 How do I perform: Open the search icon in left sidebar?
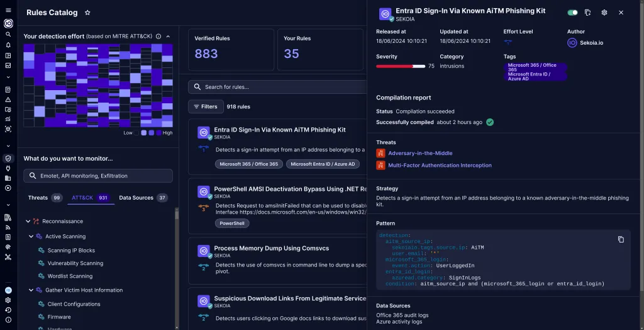click(8, 35)
